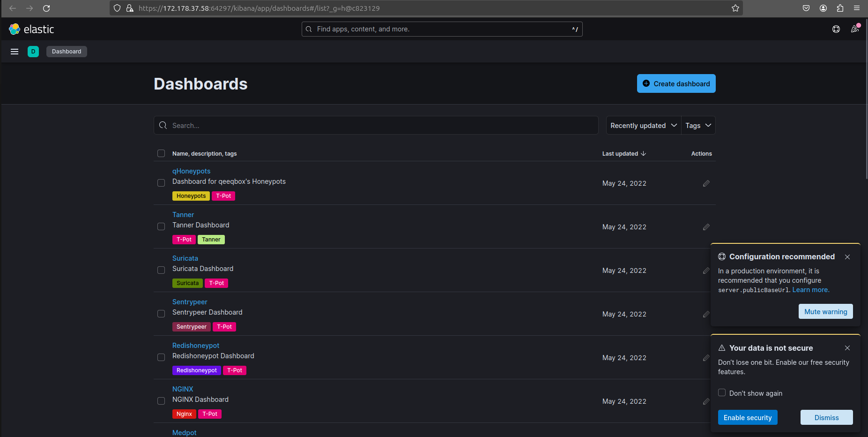Viewport: 868px width, 437px height.
Task: Click T-Pot tag in qHoneypots row
Action: [x=223, y=196]
